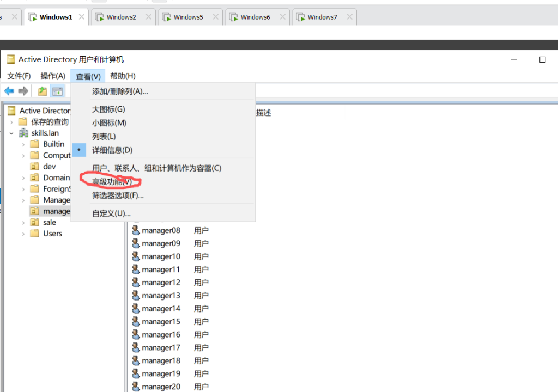Collapse the skills.lan domain node
The height and width of the screenshot is (392, 558).
(x=11, y=133)
